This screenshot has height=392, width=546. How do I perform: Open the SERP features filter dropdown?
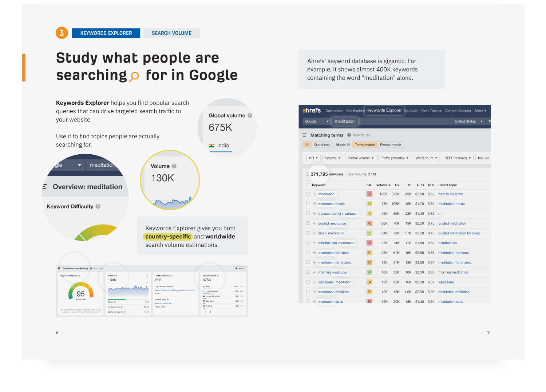[458, 158]
